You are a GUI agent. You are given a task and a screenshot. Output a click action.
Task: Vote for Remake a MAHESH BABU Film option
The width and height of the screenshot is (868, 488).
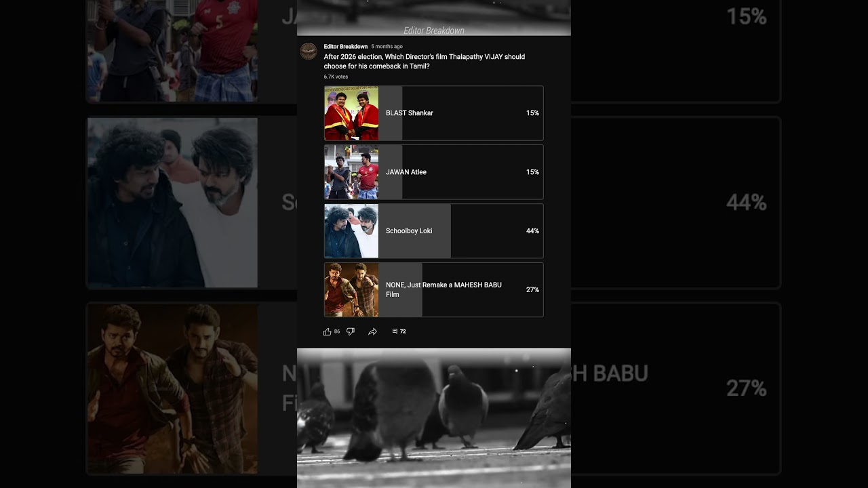click(x=433, y=289)
